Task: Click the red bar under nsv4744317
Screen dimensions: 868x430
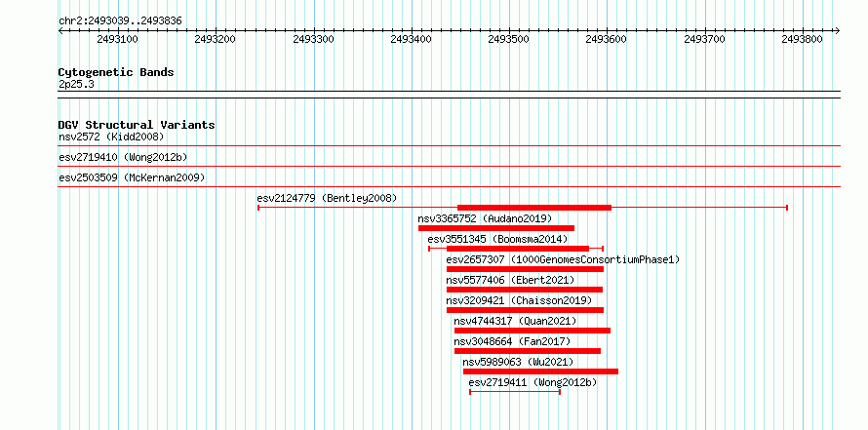Action: click(x=533, y=331)
